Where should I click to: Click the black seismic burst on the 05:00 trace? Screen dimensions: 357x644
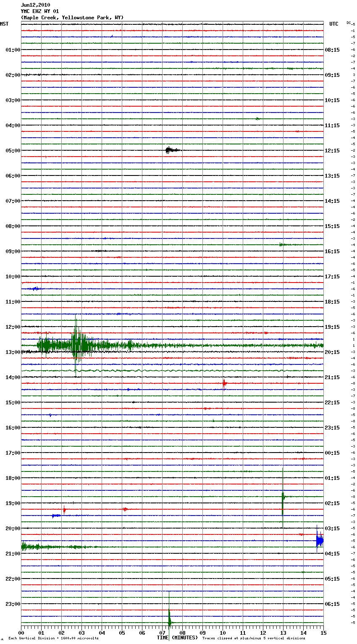point(172,150)
